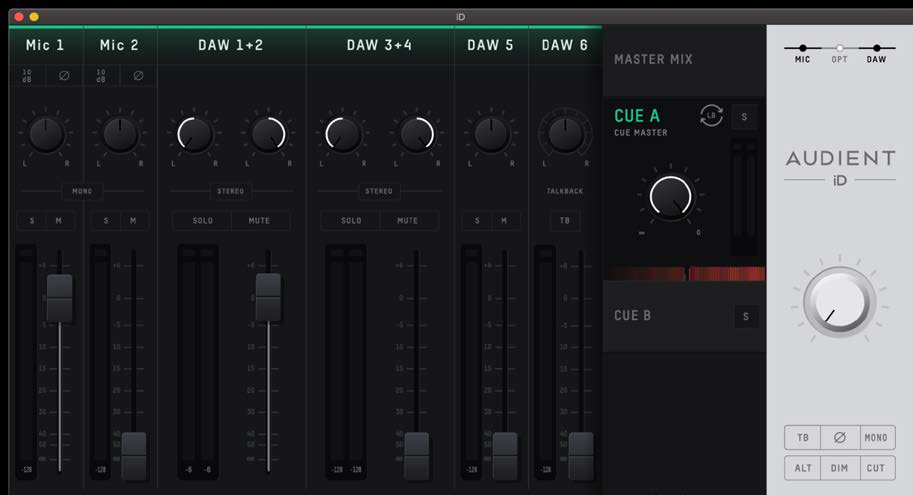The width and height of the screenshot is (913, 495).
Task: Click the DAW 5 fader handle
Action: 505,456
